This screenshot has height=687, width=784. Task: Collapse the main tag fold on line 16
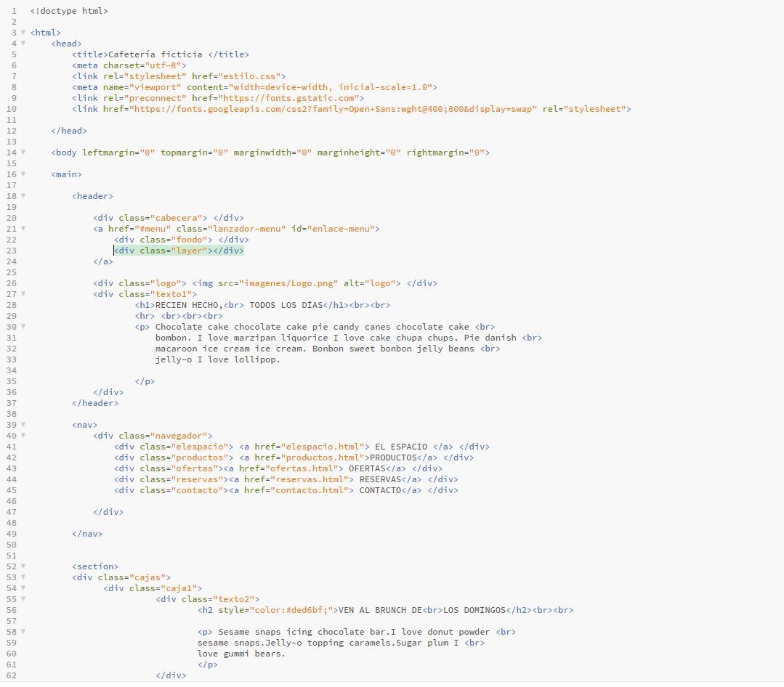point(23,174)
